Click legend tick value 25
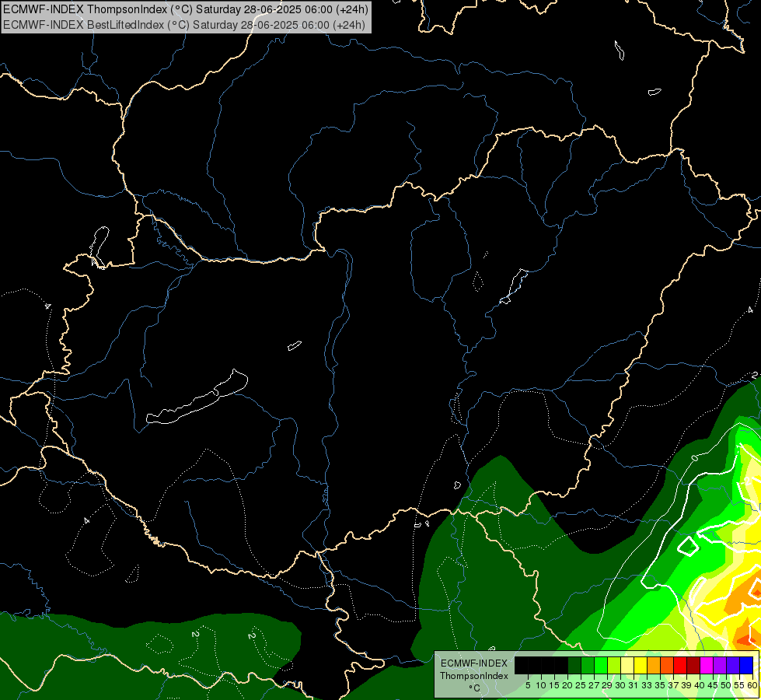This screenshot has height=700, width=761. pos(581,685)
